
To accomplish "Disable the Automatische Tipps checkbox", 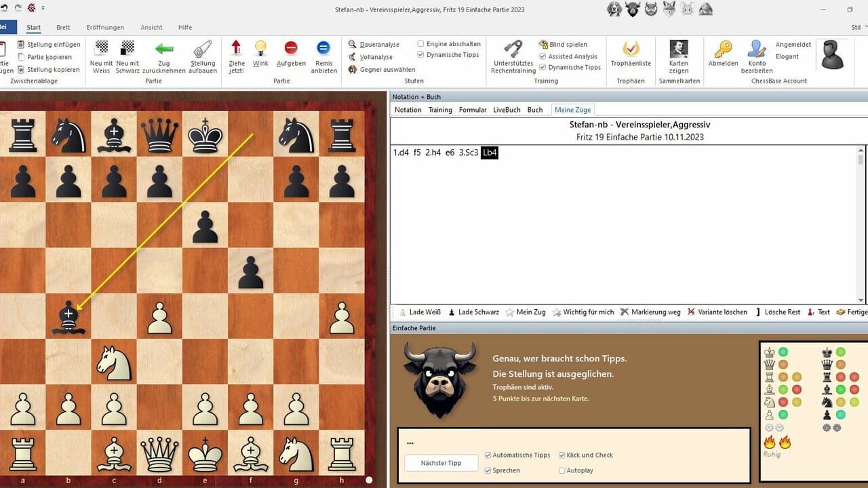I will point(489,455).
